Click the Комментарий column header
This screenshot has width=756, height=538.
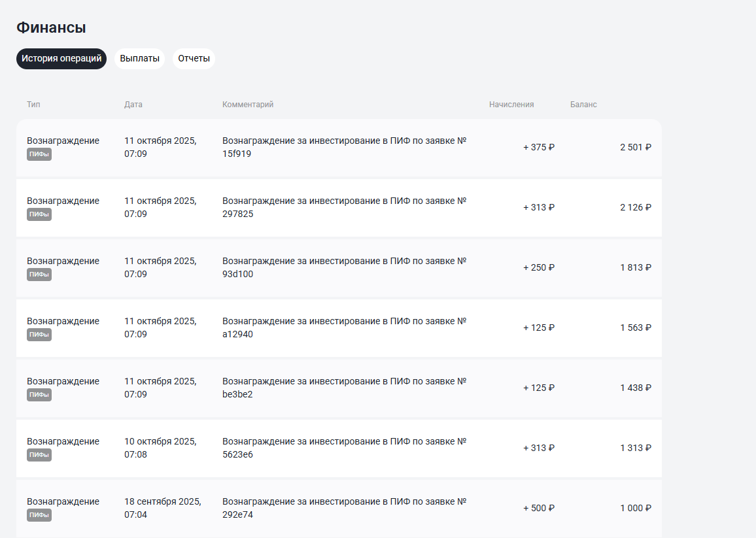(x=248, y=105)
